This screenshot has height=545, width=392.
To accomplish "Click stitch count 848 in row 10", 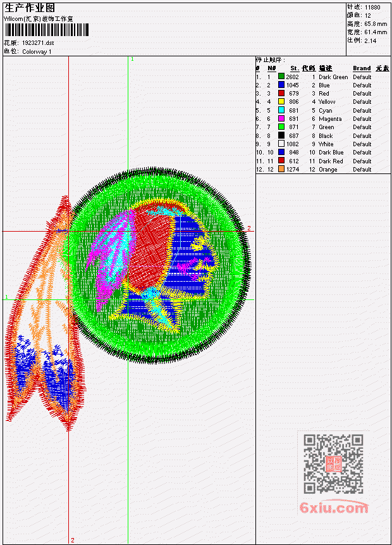I will 294,153.
